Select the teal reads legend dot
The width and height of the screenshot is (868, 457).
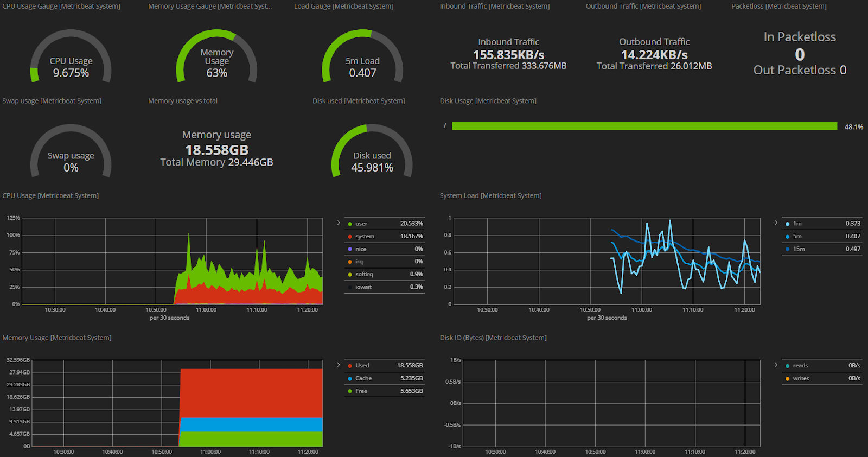pos(787,366)
